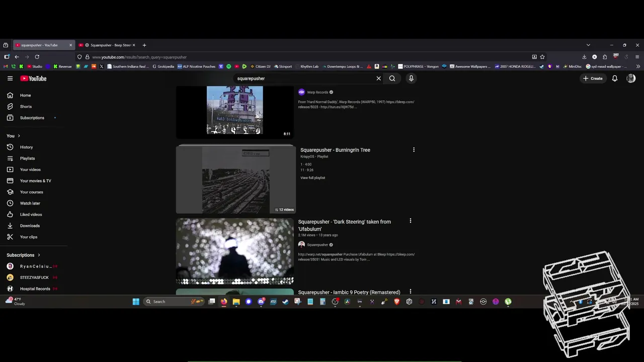Open Windows Start menu

(136, 302)
